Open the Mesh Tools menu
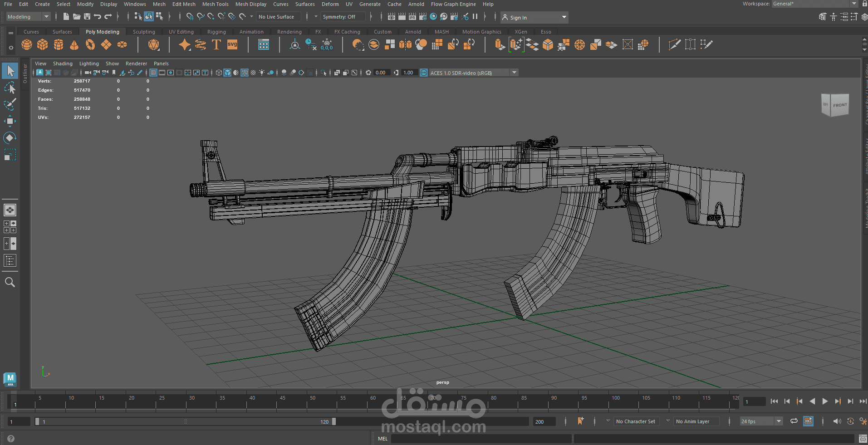868x445 pixels. (215, 4)
